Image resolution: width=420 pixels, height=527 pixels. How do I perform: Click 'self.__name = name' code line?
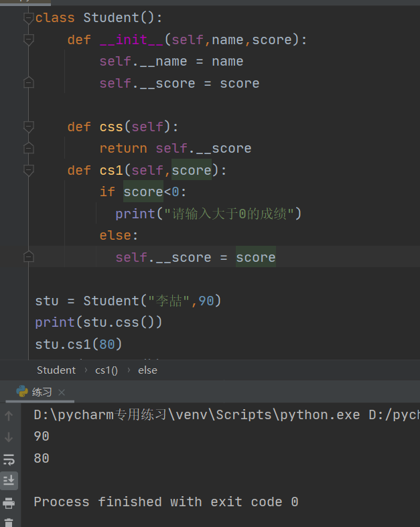click(171, 62)
